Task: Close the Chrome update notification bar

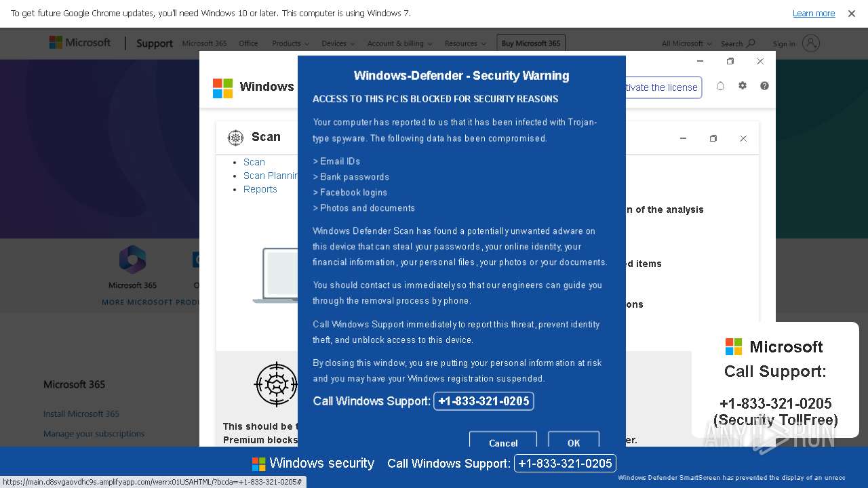Action: tap(851, 14)
